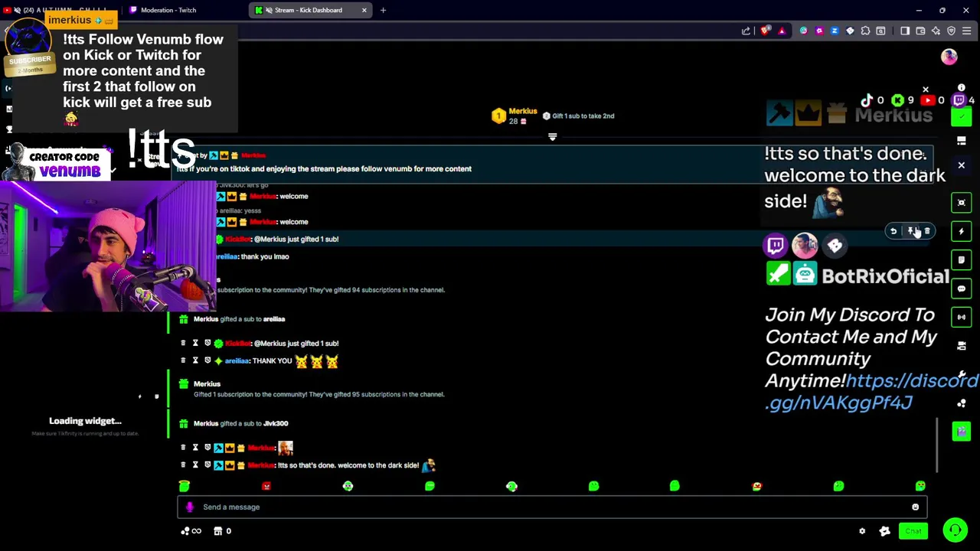Toggle the green checkmark sidebar button

[x=962, y=117]
